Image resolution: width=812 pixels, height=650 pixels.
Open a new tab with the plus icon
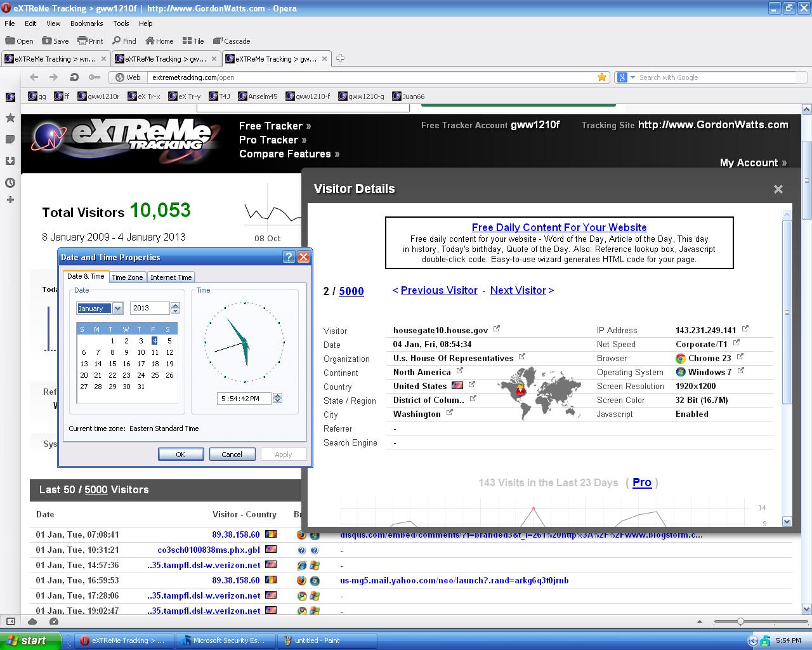coord(340,58)
